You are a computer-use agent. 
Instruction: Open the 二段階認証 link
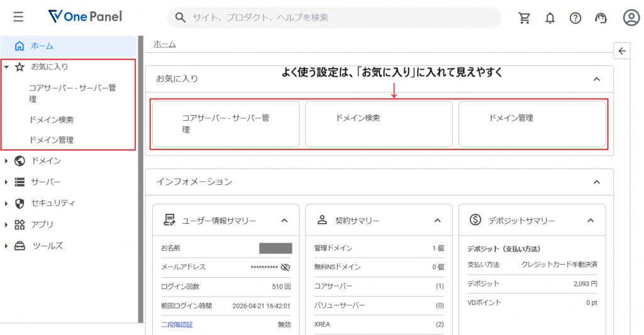tap(177, 325)
